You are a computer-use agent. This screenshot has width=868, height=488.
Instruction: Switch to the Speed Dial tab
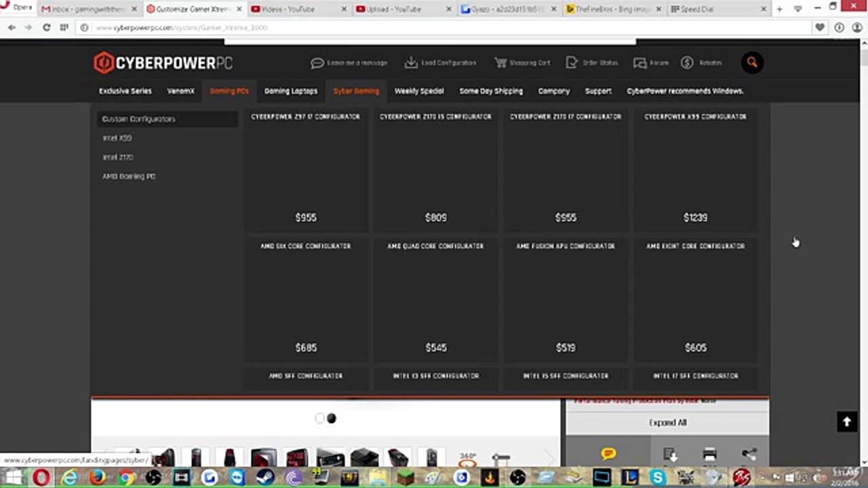(718, 9)
